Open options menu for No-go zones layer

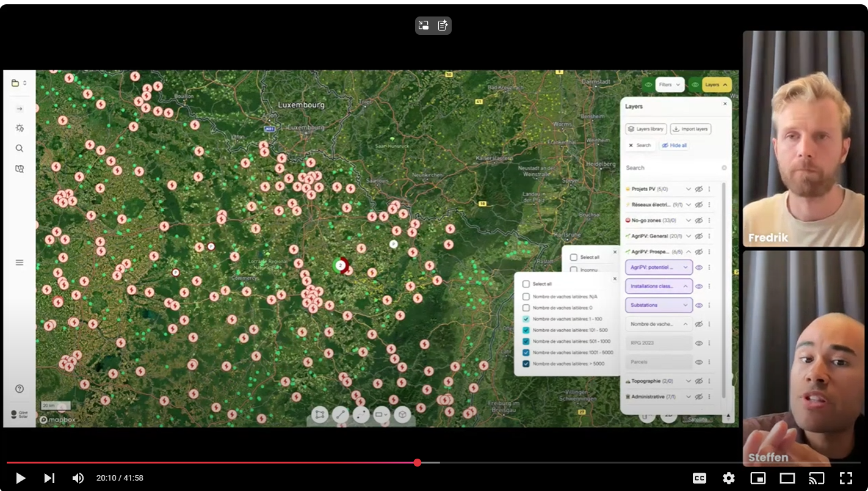point(709,220)
